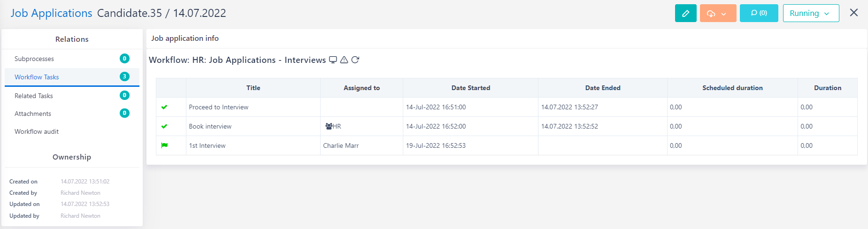This screenshot has height=229, width=868.
Task: Open the comments (0) button
Action: (x=759, y=13)
